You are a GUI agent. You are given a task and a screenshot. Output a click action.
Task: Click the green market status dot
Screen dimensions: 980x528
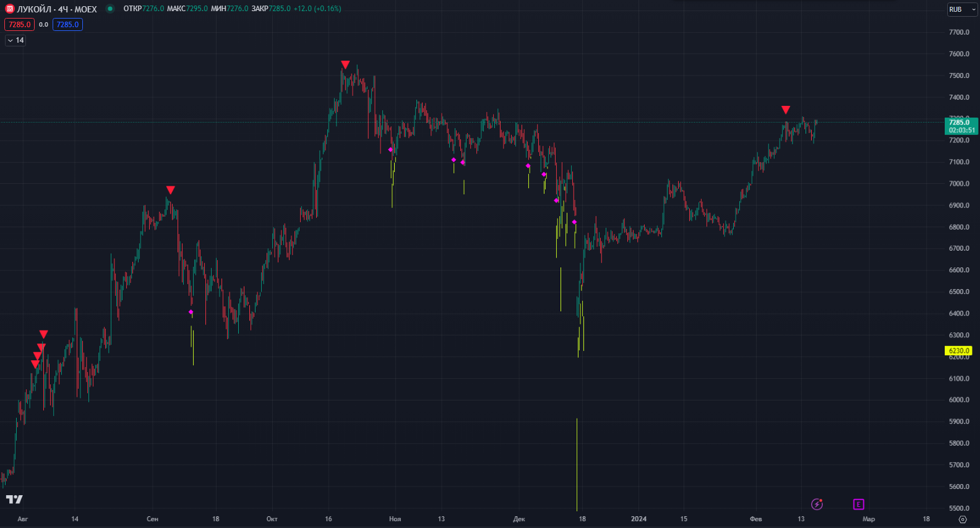click(x=110, y=9)
